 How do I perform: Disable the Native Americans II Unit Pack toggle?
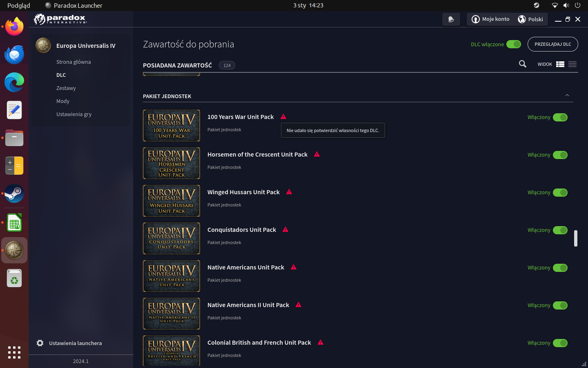pyautogui.click(x=560, y=305)
